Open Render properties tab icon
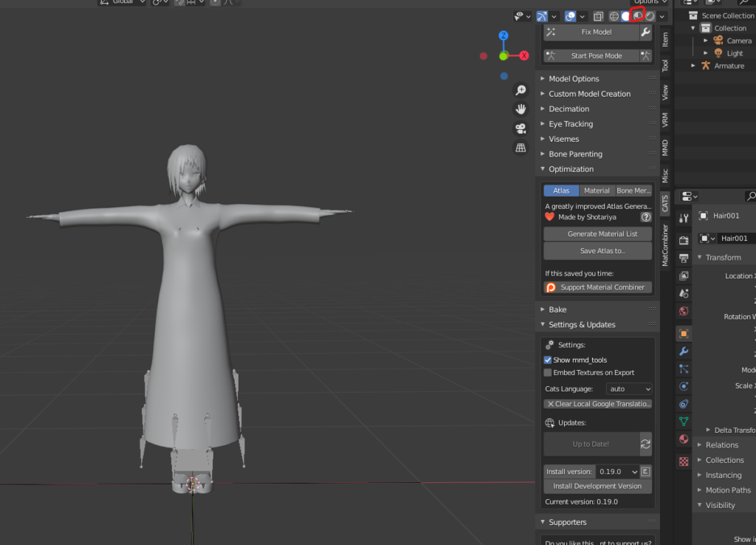Viewport: 756px width, 545px height. (x=684, y=240)
